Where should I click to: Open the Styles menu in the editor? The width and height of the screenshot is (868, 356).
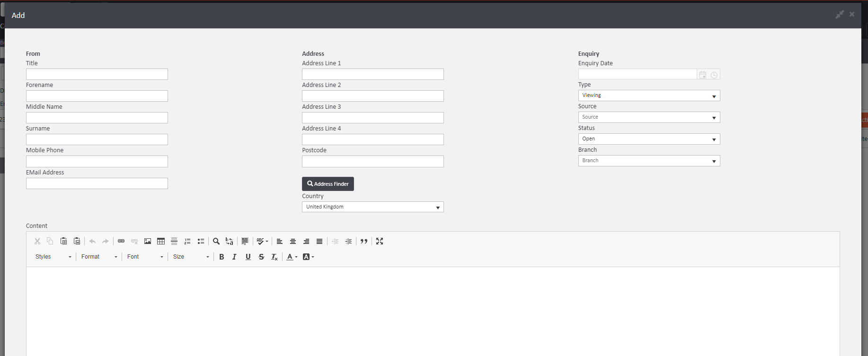pos(53,257)
